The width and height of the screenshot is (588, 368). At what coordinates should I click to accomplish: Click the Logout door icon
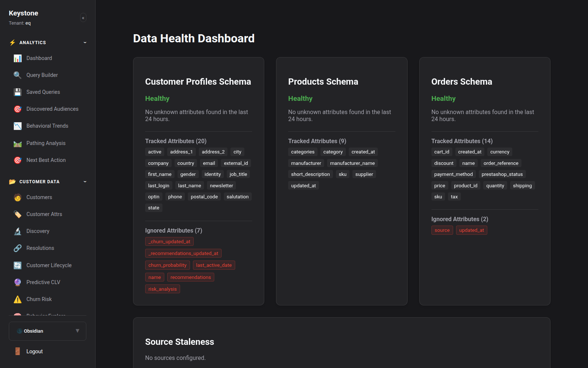(18, 351)
